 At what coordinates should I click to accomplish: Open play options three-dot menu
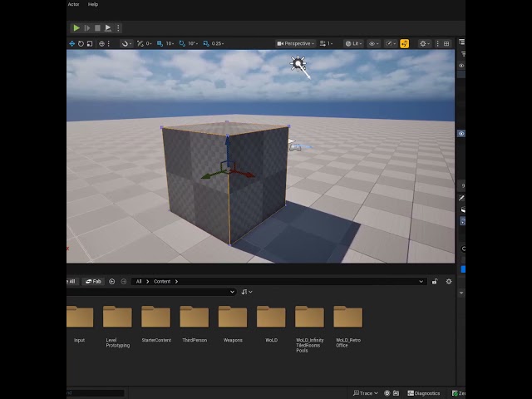118,27
